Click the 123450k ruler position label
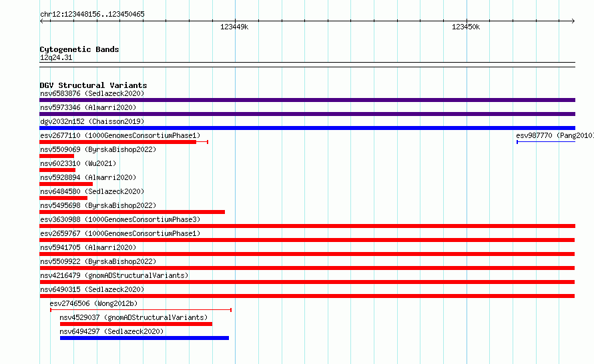Screen dimensions: 594x364 (466, 27)
